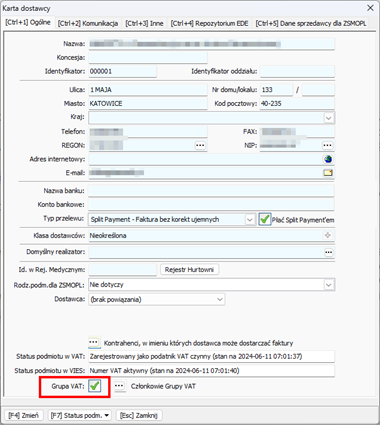Switch to the [Ctrl+4] Repozytorium EDE tab
The width and height of the screenshot is (380, 425).
tap(210, 23)
